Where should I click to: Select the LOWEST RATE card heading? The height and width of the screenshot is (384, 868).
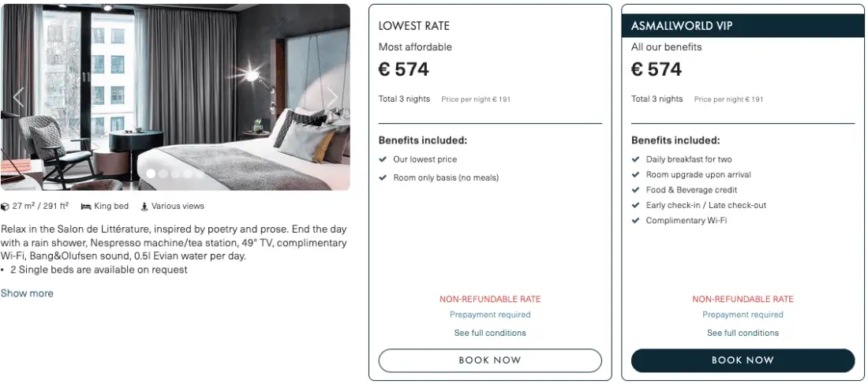point(414,26)
